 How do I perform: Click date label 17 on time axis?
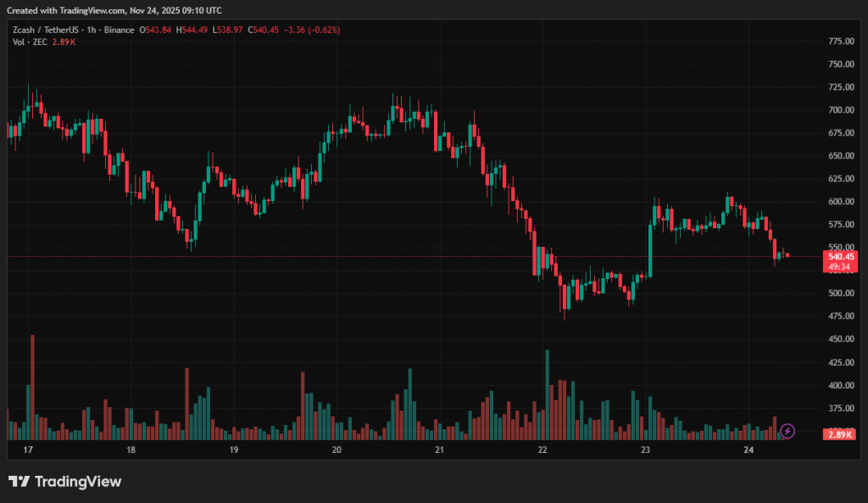click(x=28, y=450)
